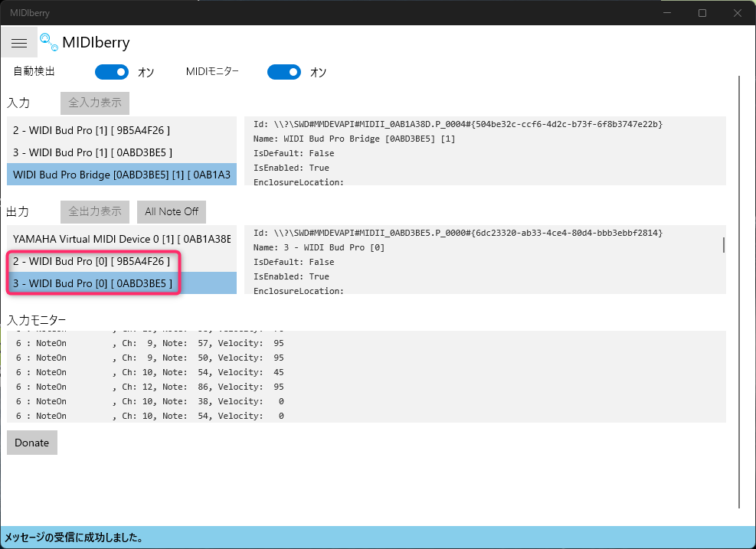Select WIDI Bud Pro Bridge input device
The image size is (756, 549).
(121, 175)
